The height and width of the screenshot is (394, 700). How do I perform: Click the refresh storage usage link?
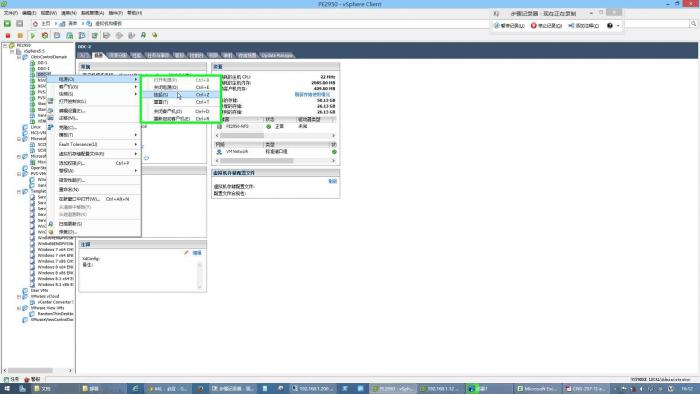312,95
